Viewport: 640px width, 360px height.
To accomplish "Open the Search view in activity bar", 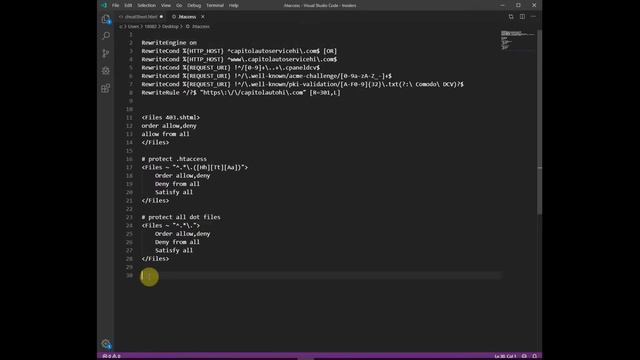I will 106,36.
